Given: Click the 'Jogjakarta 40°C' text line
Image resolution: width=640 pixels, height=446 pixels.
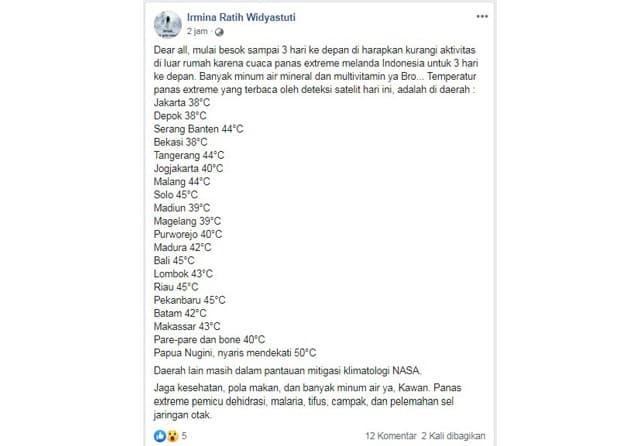Looking at the screenshot, I should pos(189,168).
